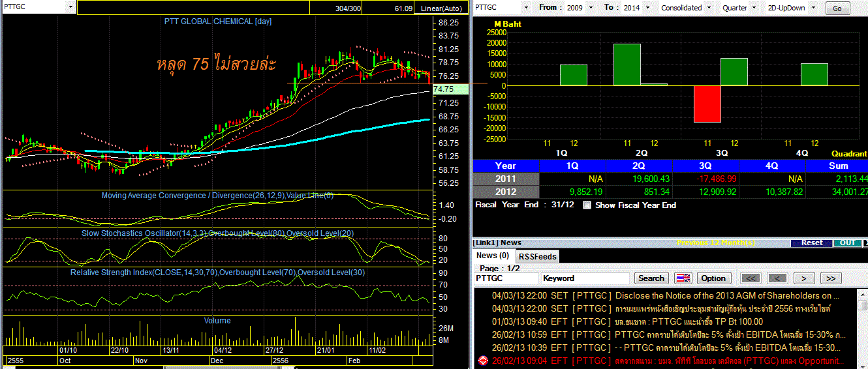The image size is (868, 369).
Task: Click the 9,852.19 table cell
Action: coord(572,192)
